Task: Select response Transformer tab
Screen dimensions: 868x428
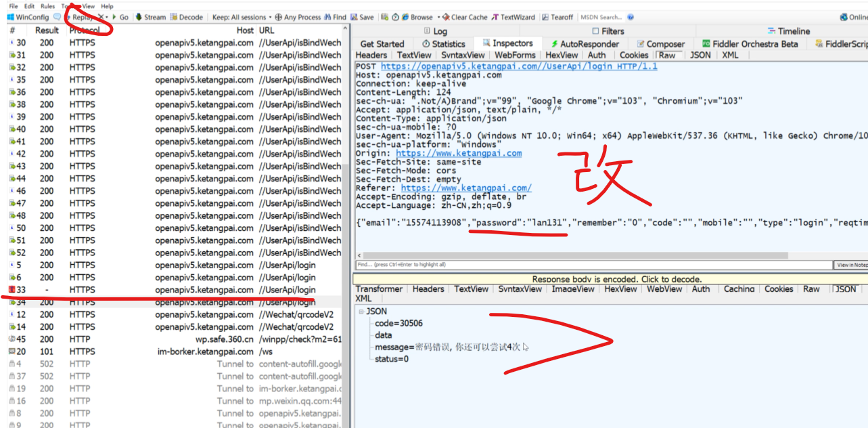Action: click(380, 289)
